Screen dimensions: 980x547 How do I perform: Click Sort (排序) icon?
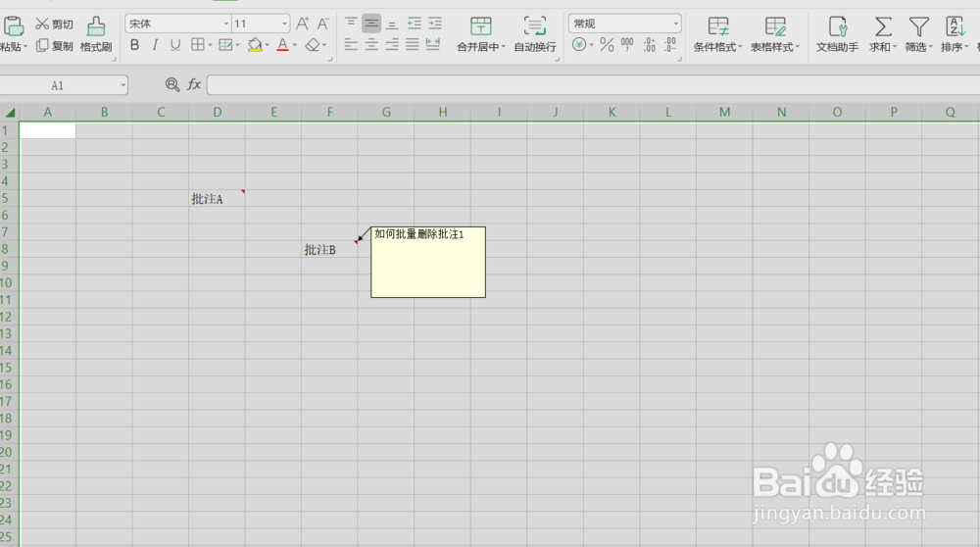(x=955, y=34)
